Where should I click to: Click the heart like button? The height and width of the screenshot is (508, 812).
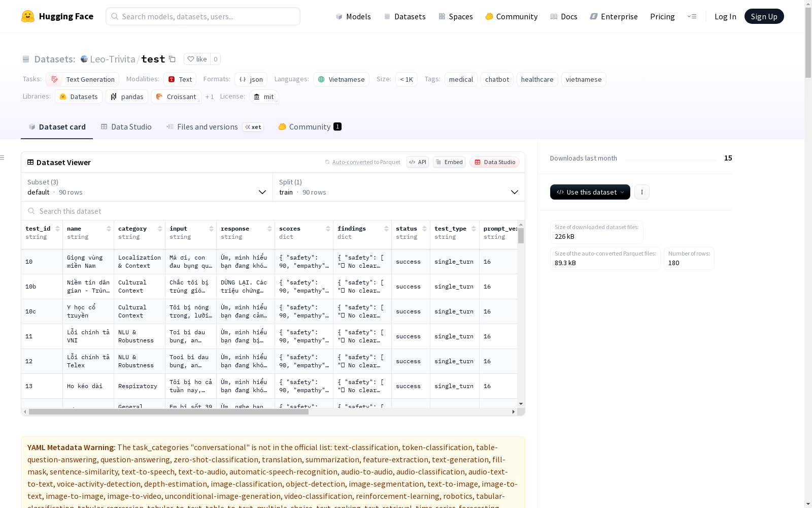click(197, 59)
